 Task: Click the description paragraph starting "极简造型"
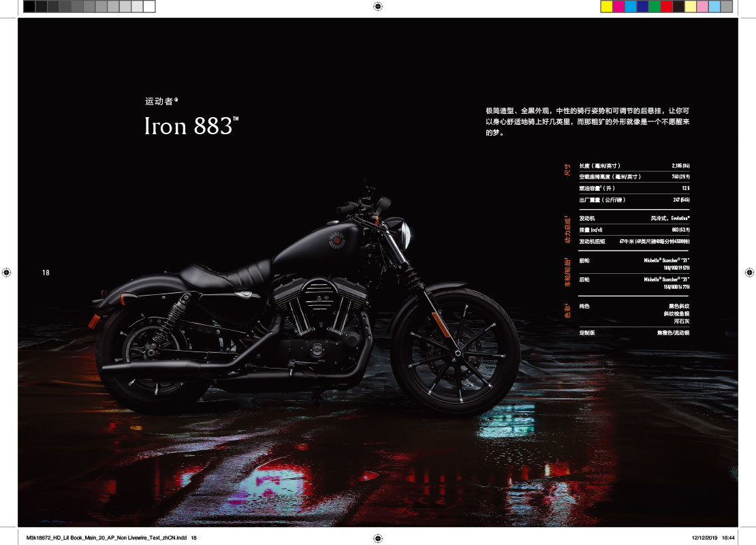coord(587,121)
